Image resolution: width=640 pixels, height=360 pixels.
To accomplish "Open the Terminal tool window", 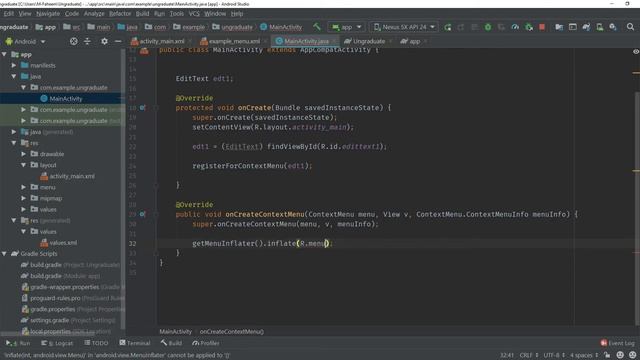I will [135, 343].
